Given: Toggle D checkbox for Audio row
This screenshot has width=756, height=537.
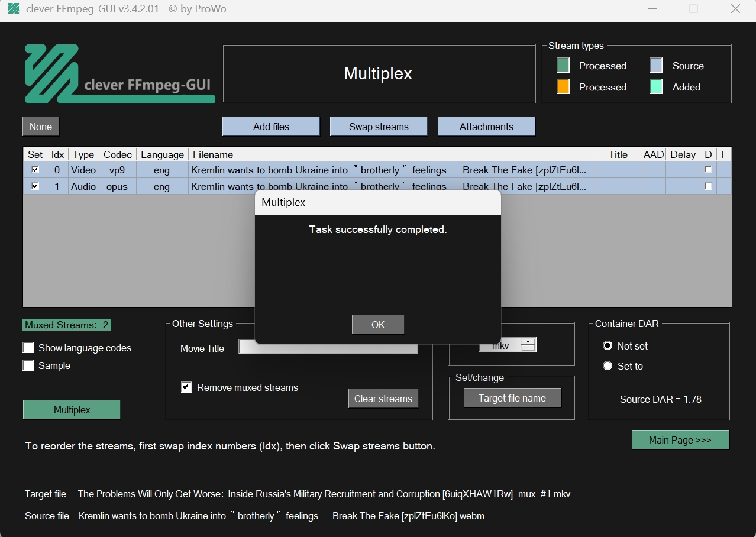Looking at the screenshot, I should pos(709,186).
